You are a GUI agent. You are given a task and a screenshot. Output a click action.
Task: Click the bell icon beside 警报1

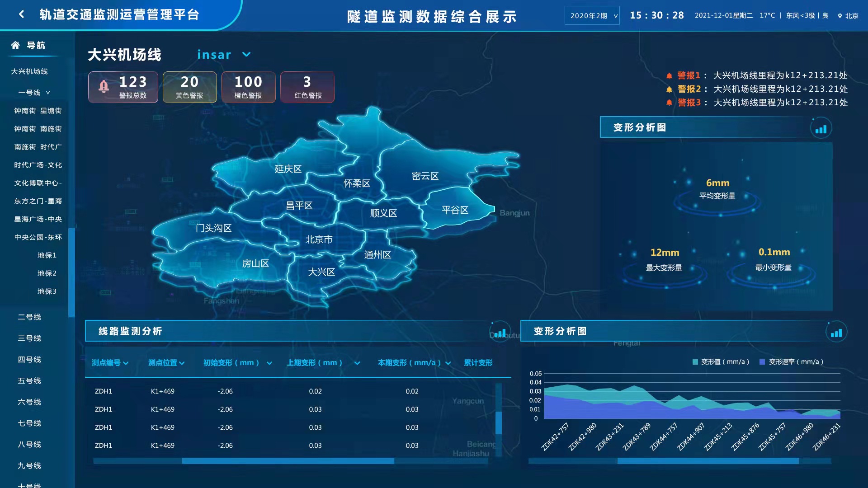[x=669, y=76]
